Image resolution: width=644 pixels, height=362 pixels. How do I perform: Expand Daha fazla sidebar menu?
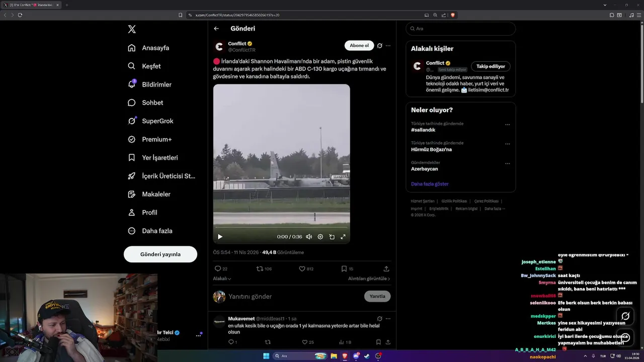click(150, 231)
